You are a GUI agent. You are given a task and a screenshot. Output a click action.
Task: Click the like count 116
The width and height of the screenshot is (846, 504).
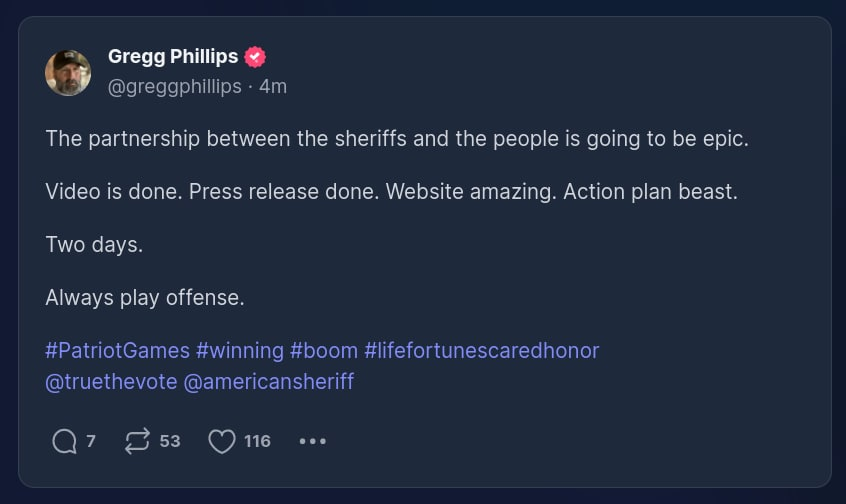point(257,441)
